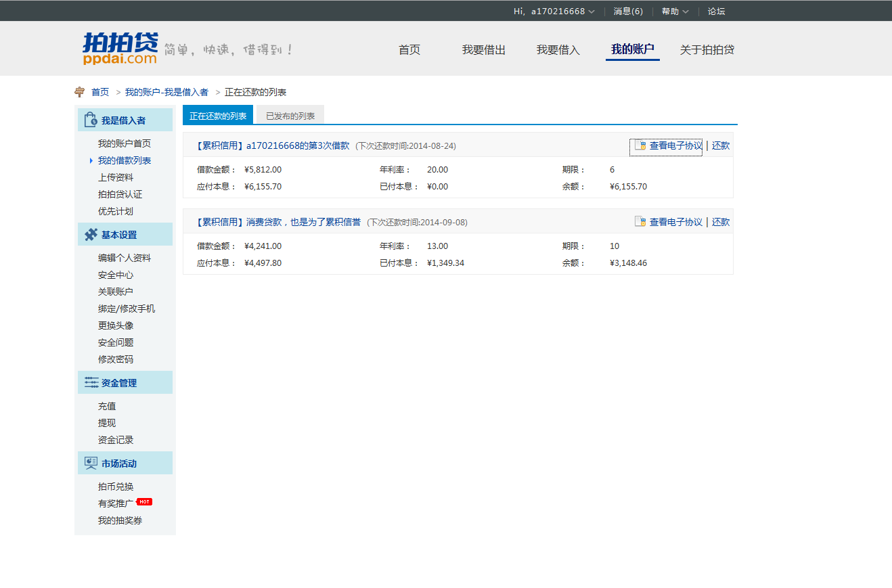Click the ppdai.com logo

[x=120, y=49]
